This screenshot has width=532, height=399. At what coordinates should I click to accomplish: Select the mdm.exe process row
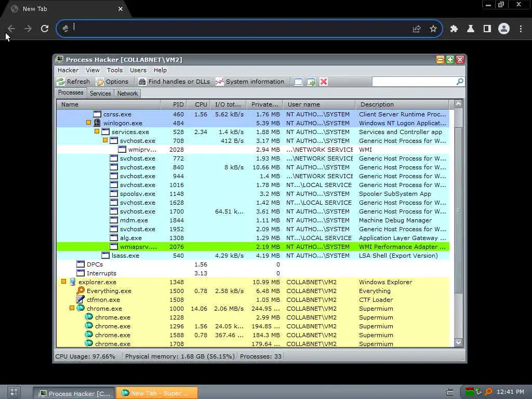coord(253,220)
